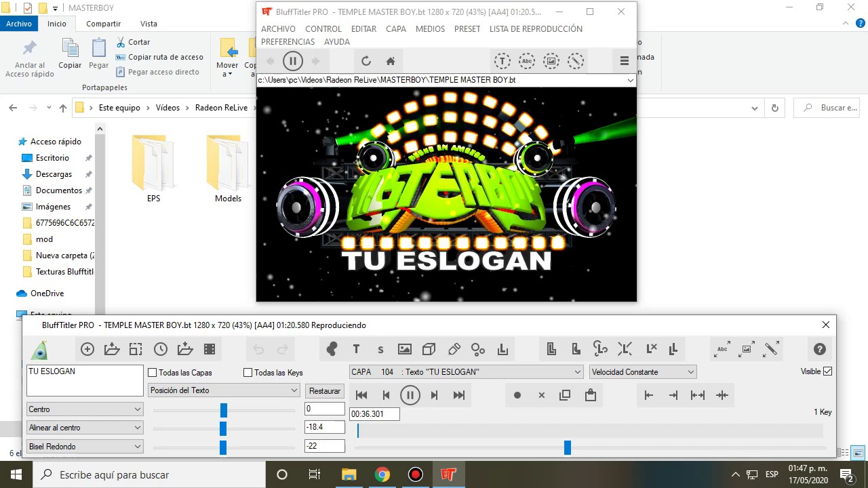Open CAPA 104 layer selector dropdown
The image size is (868, 488).
point(466,372)
